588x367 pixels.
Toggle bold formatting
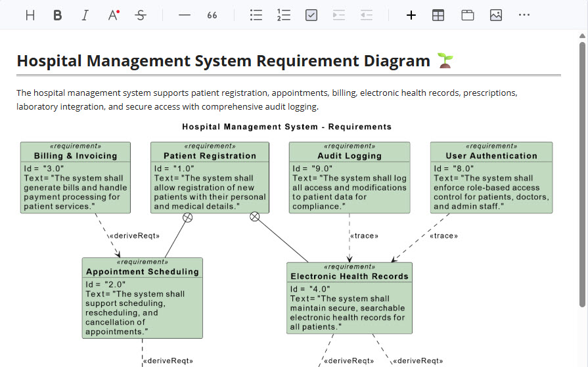(x=57, y=15)
